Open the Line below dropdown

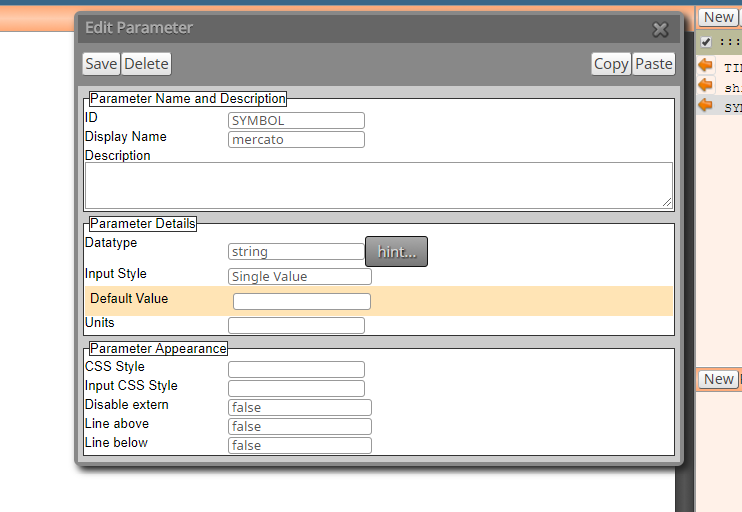[300, 445]
